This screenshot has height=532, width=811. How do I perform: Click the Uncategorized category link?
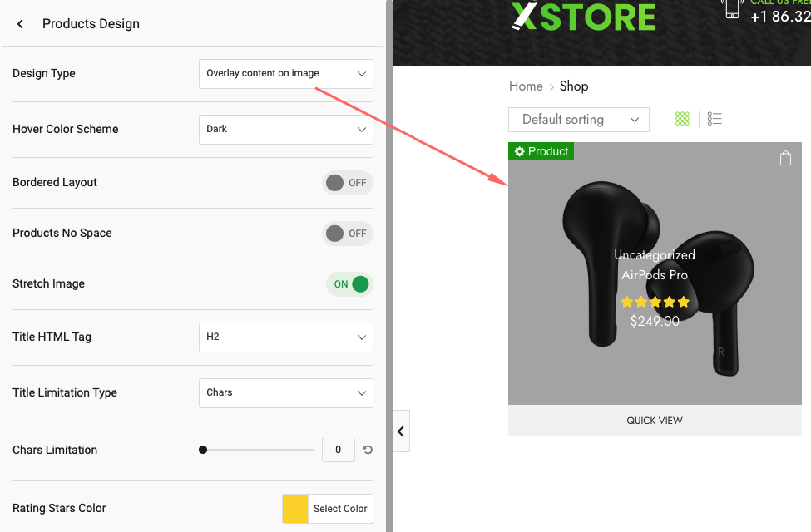[x=655, y=255]
